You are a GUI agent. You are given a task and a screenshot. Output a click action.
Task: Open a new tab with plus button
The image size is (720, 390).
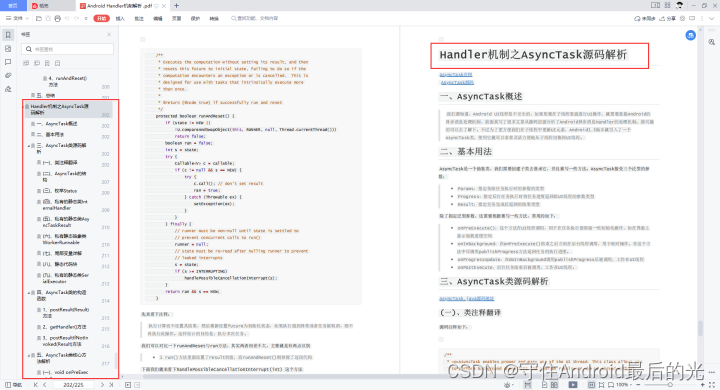(x=176, y=6)
